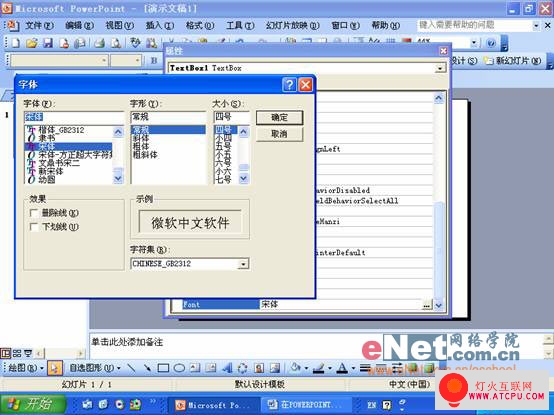
Task: Open the 字符集 CHINESE_GB2312 dropdown
Action: pyautogui.click(x=243, y=264)
